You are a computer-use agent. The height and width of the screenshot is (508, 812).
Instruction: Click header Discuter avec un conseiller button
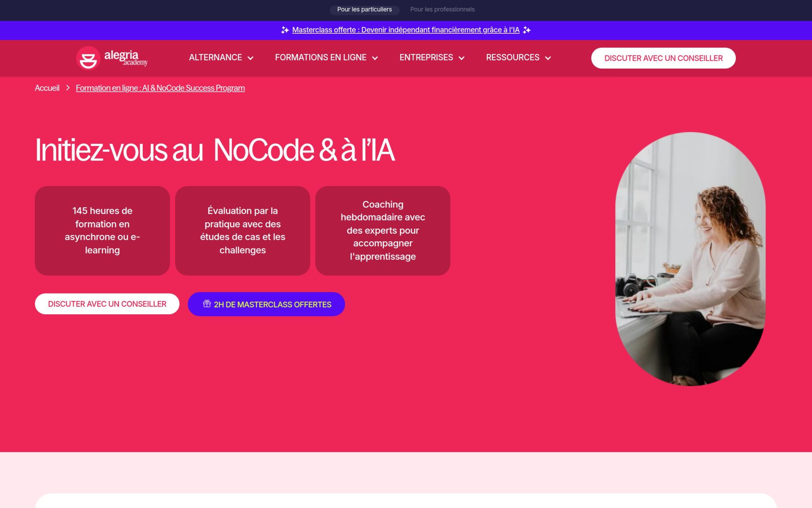click(x=663, y=58)
